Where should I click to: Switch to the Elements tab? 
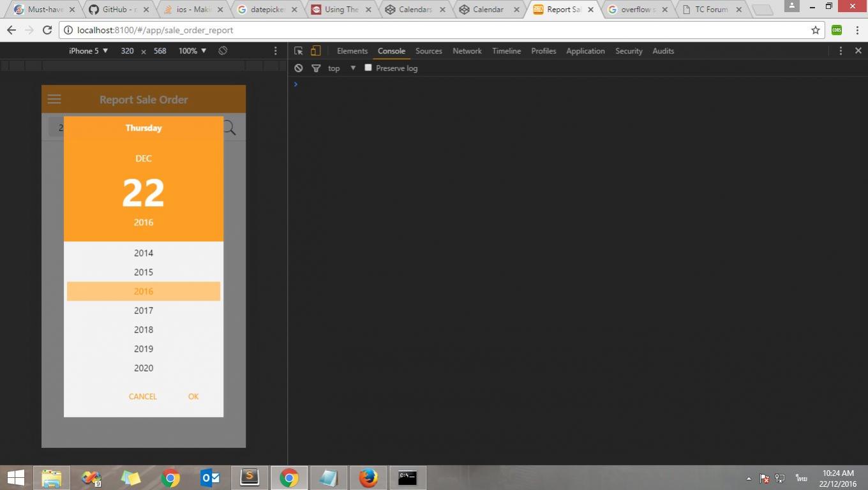pos(352,51)
